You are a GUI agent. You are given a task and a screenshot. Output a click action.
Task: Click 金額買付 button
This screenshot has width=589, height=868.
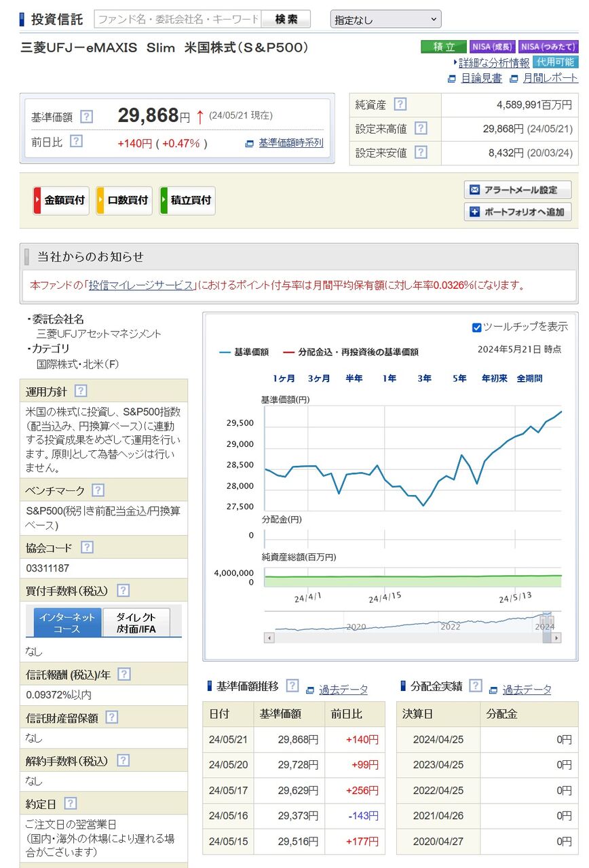60,201
